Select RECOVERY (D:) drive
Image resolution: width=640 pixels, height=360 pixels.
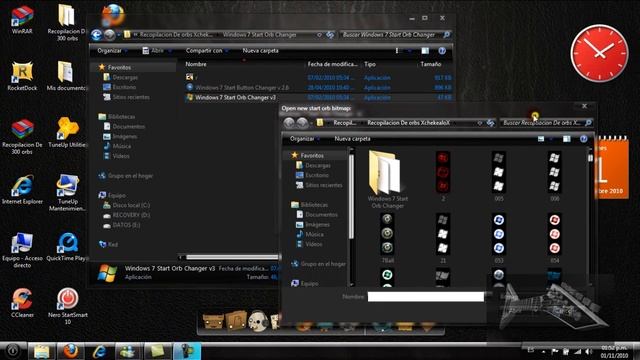pyautogui.click(x=127, y=215)
